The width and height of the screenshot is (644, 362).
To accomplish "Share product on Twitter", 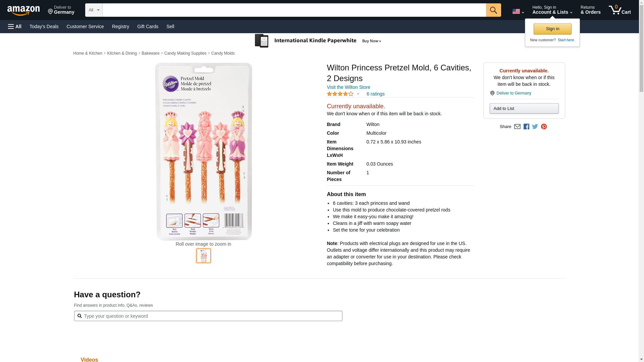I will coord(535,127).
